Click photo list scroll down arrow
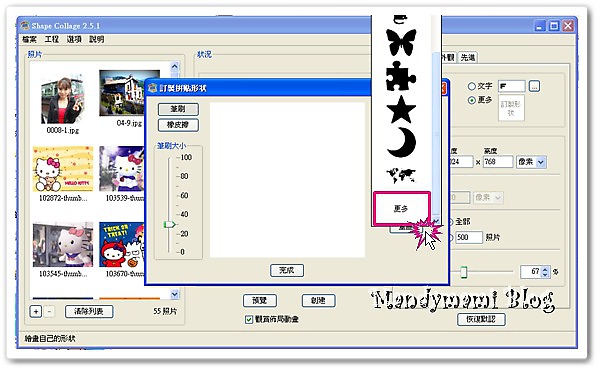The image size is (600, 371). pyautogui.click(x=174, y=295)
